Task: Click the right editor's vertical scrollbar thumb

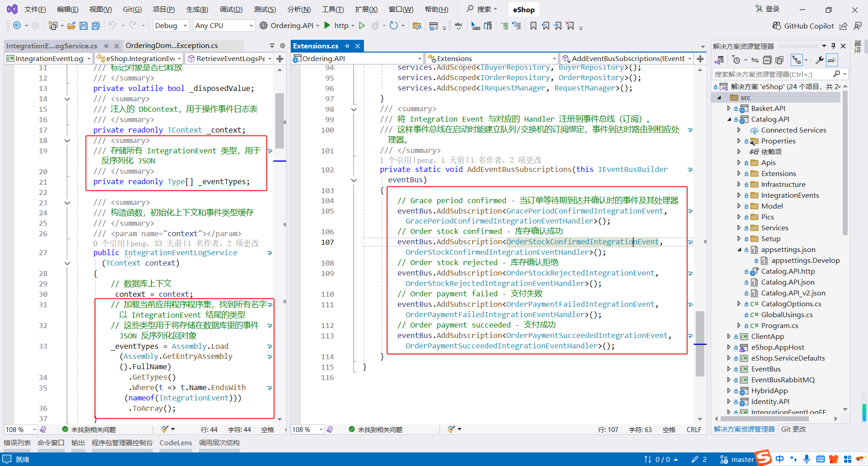Action: click(700, 344)
